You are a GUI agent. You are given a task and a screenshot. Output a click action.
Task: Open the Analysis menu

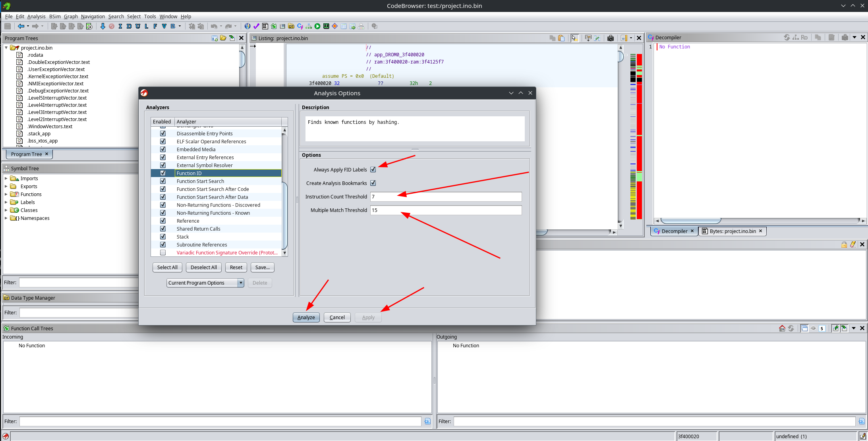click(x=36, y=16)
